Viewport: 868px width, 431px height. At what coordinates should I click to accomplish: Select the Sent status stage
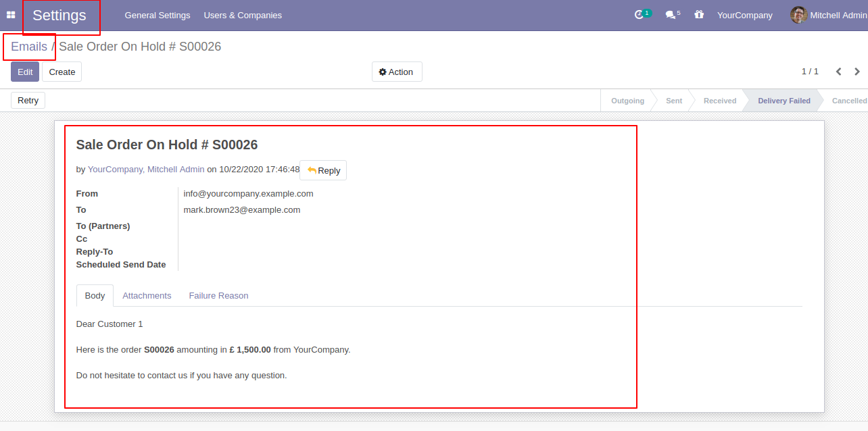pos(674,101)
